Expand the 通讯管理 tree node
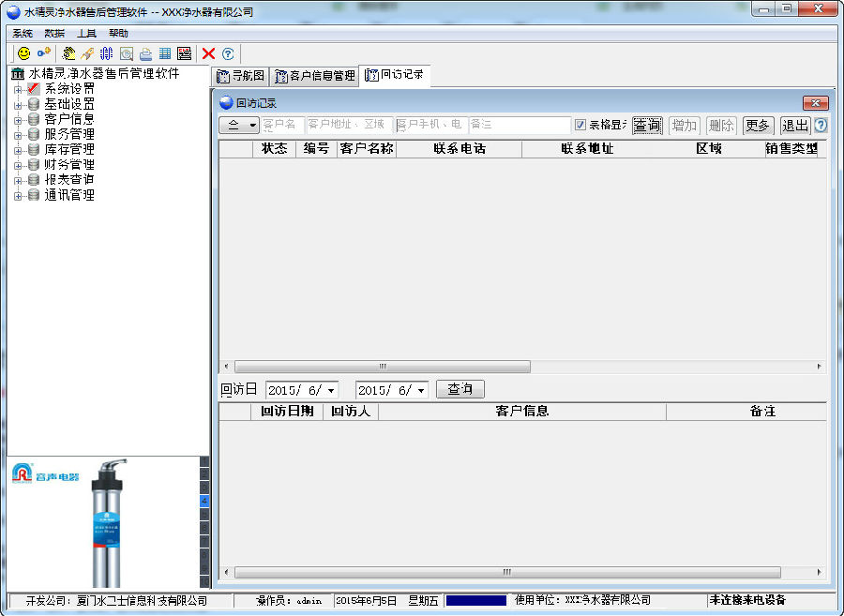The image size is (844, 616). tap(18, 196)
